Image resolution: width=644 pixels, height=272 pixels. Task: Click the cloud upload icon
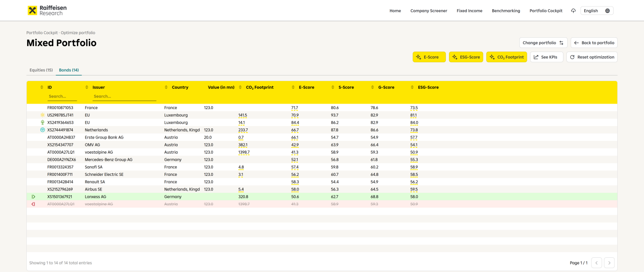point(573,11)
